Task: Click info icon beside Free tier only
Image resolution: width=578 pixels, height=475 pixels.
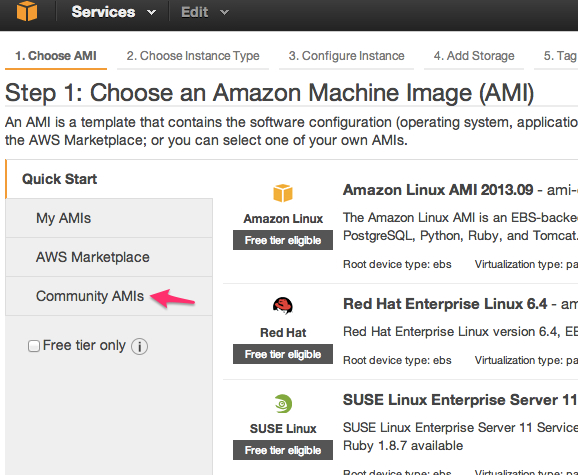Action: [140, 346]
